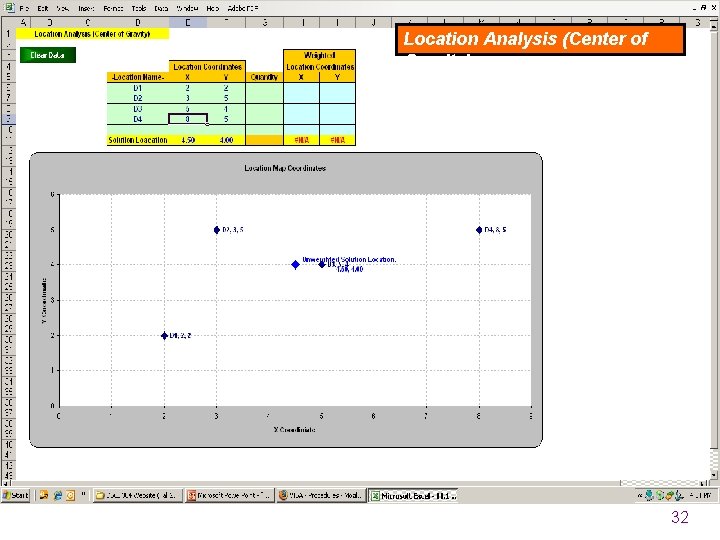
Task: Click the yellow Location Analysis title cell
Action: coord(92,34)
